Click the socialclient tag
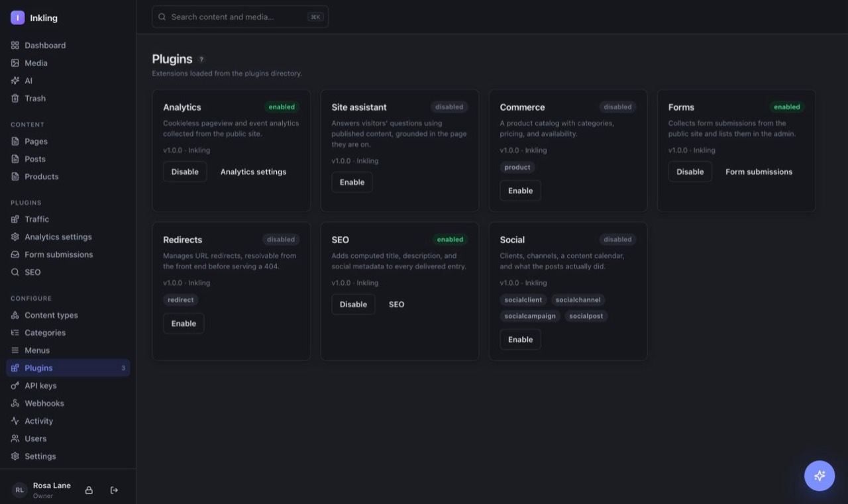 (x=523, y=300)
